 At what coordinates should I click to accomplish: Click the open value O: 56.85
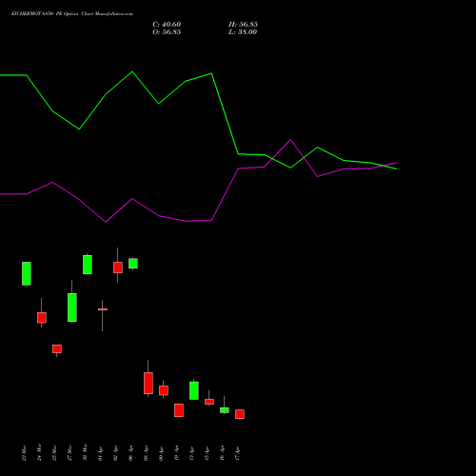tap(167, 32)
